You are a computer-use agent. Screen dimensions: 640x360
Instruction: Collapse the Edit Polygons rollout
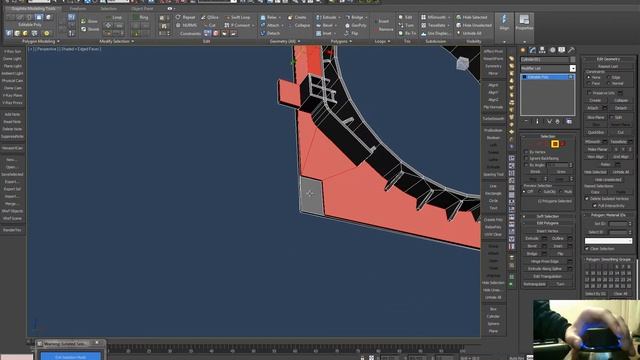click(x=548, y=223)
